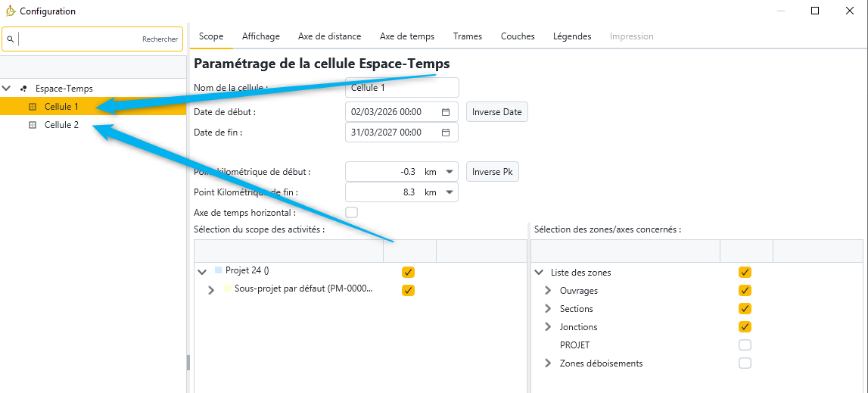Open calendar picker for Date de début
The height and width of the screenshot is (393, 868).
tap(446, 112)
